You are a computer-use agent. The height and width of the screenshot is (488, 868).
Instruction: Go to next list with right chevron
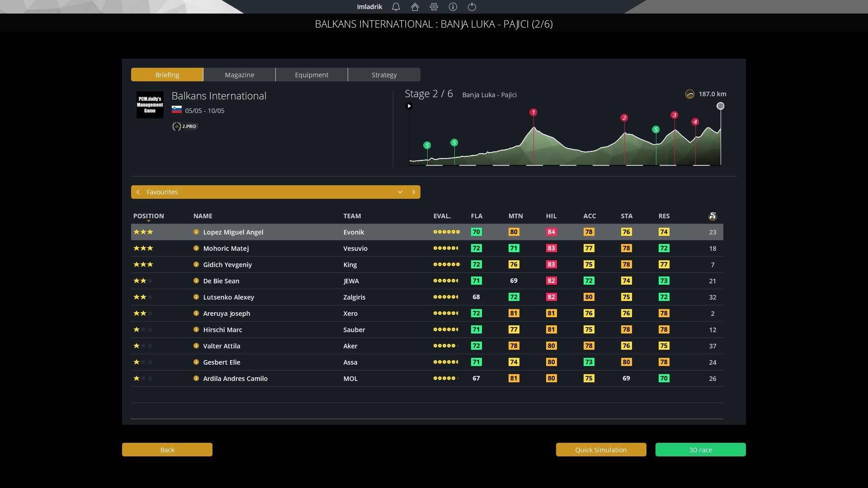coord(413,192)
